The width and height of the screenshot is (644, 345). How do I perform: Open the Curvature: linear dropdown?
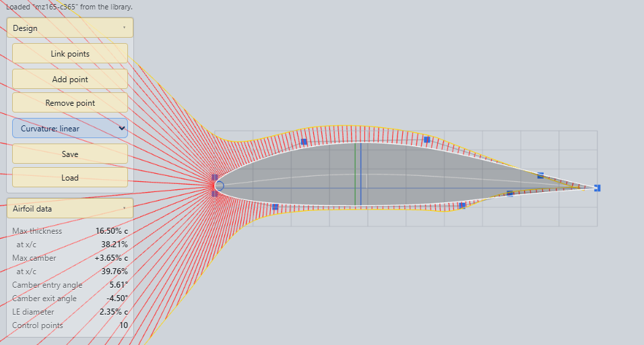coord(70,129)
